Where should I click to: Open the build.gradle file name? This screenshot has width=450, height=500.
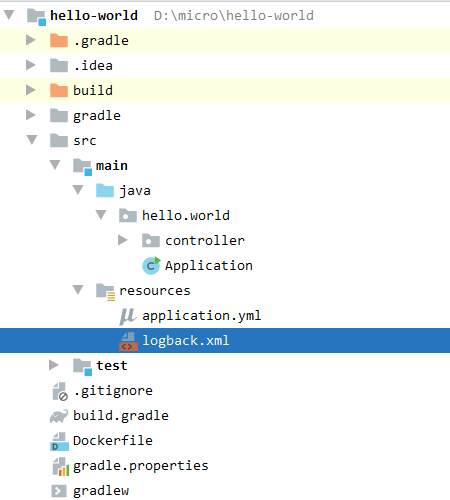(121, 416)
